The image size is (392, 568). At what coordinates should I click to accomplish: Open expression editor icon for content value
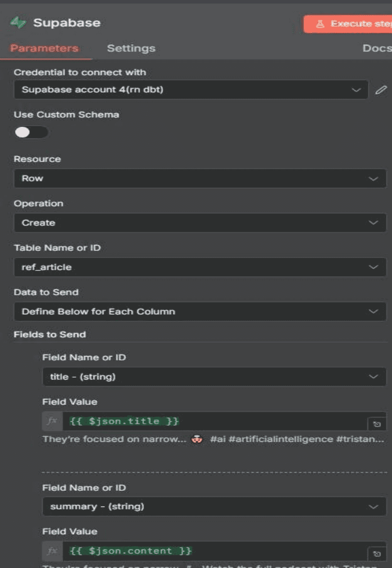tap(377, 554)
